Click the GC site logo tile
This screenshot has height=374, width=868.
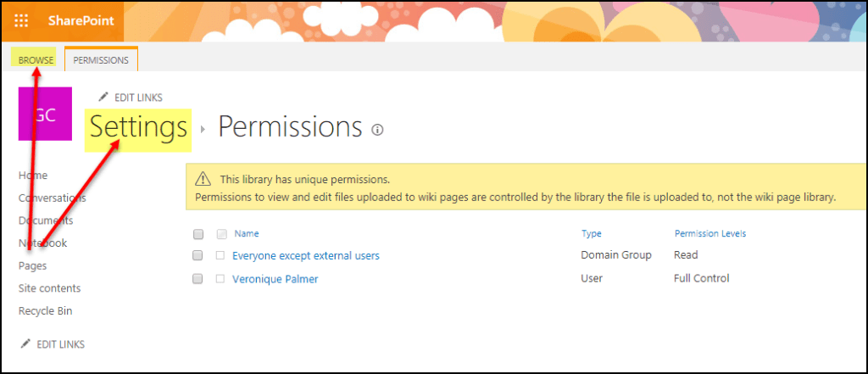click(46, 114)
